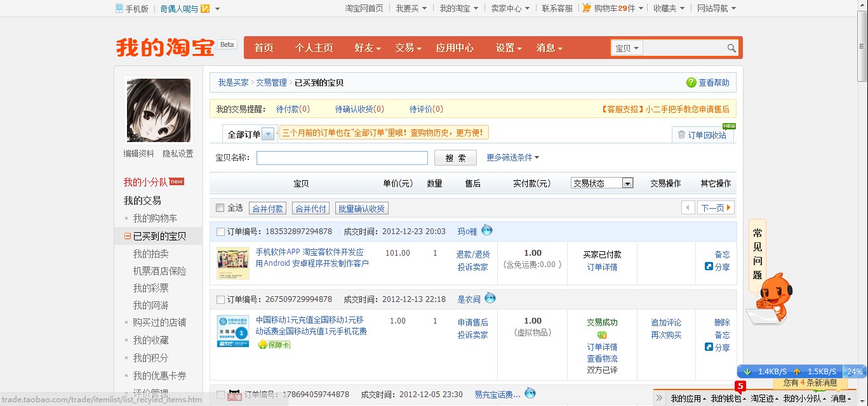Open the 交易状态 select box

[x=602, y=183]
